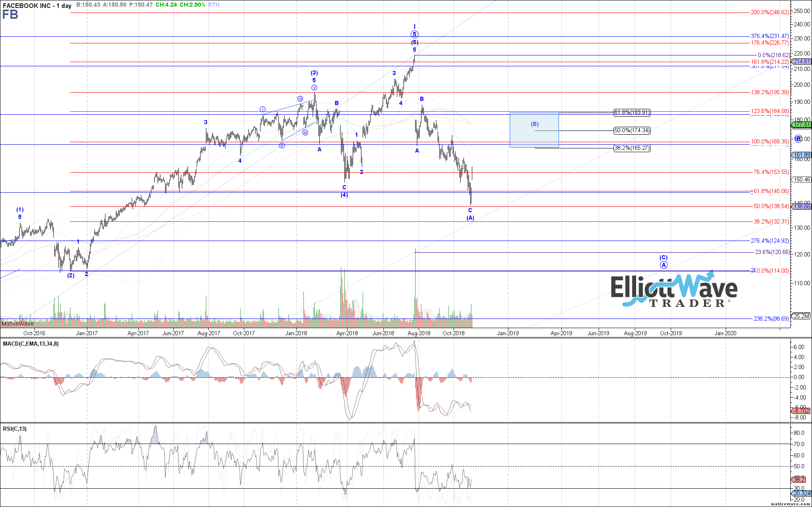Select the 50.0%(138.54) Fibonacci label
This screenshot has width=812, height=507.
(x=771, y=206)
